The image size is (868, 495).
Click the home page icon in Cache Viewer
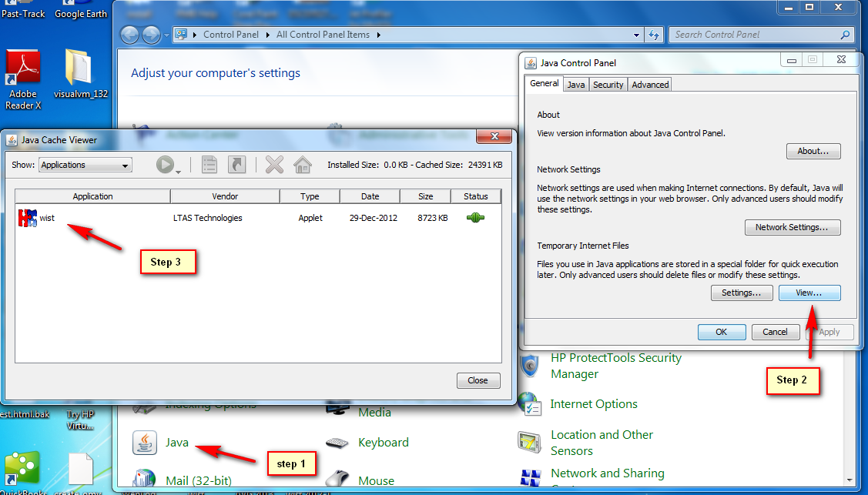coord(302,165)
